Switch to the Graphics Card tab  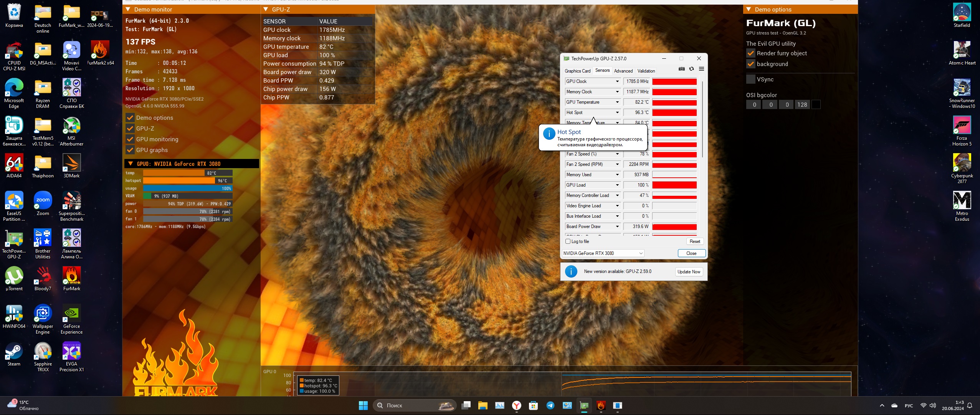point(577,71)
